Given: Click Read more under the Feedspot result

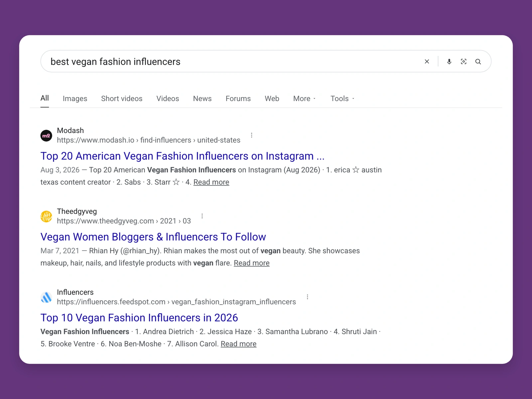Looking at the screenshot, I should [238, 344].
